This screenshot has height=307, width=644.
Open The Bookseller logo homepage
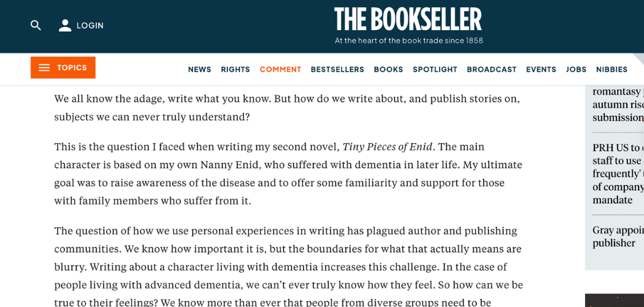(x=408, y=19)
